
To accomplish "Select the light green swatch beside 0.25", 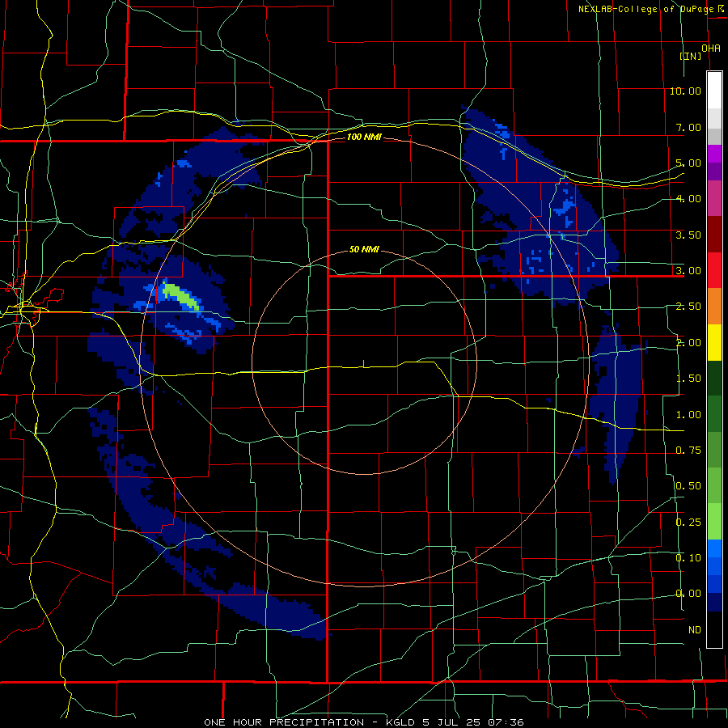I will (714, 522).
